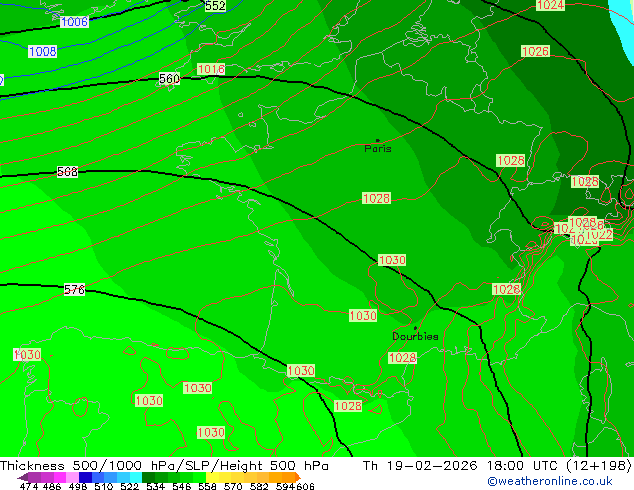This screenshot has width=634, height=490.
Task: Click the 606 legend value
Action: tap(305, 486)
